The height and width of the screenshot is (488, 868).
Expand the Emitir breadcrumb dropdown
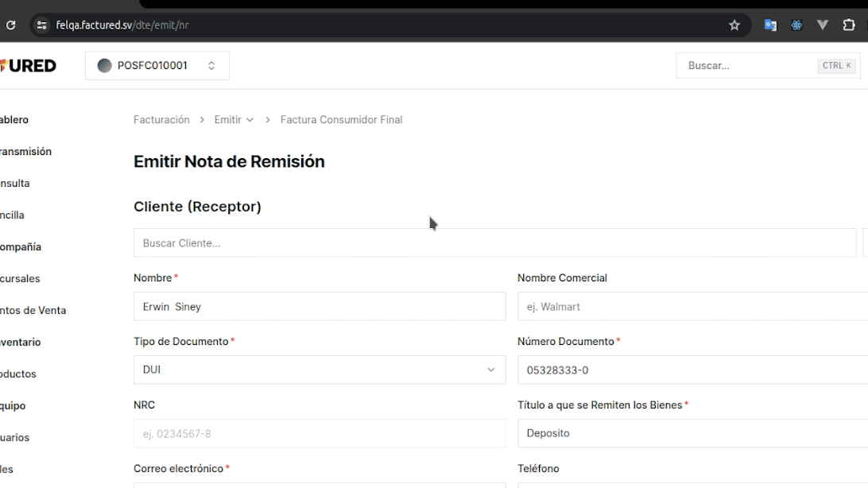pos(234,120)
